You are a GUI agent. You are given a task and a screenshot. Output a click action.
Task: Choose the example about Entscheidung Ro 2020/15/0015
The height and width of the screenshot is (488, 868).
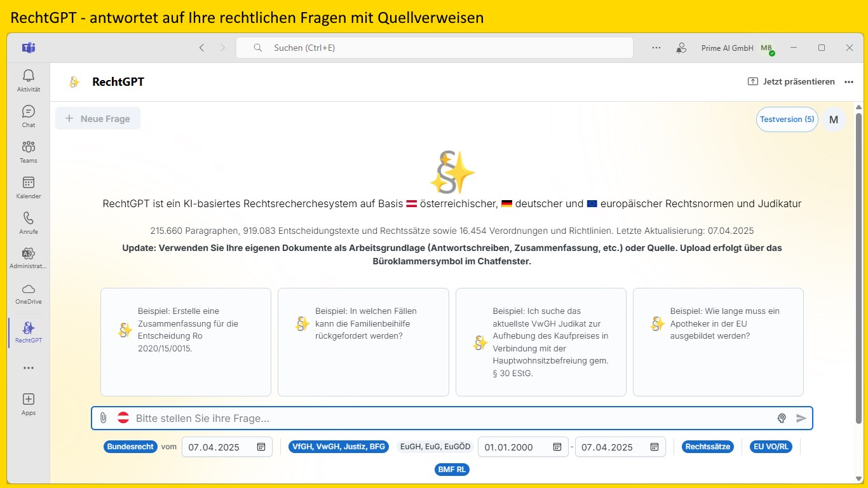(186, 342)
